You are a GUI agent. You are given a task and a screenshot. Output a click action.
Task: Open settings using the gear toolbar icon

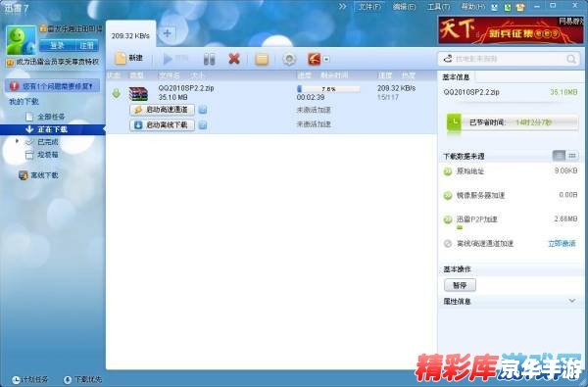289,59
